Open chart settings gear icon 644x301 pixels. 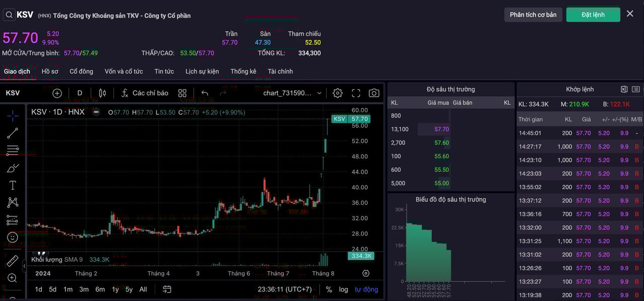pos(338,93)
